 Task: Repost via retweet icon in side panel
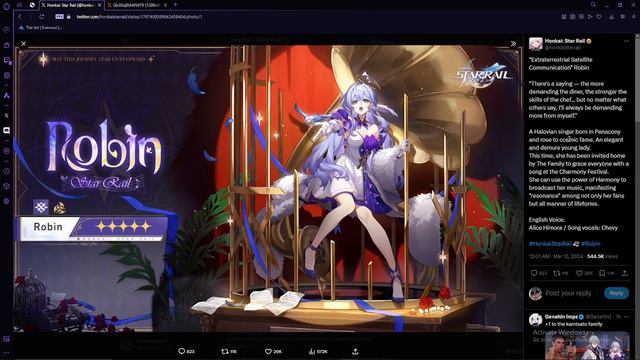[557, 273]
